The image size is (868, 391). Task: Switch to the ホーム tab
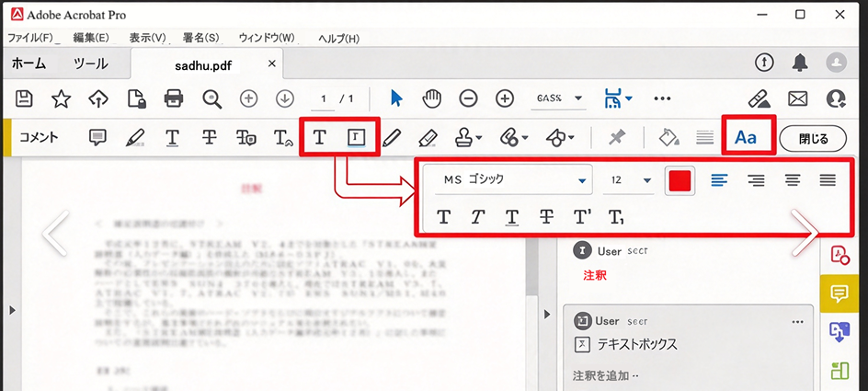click(29, 63)
